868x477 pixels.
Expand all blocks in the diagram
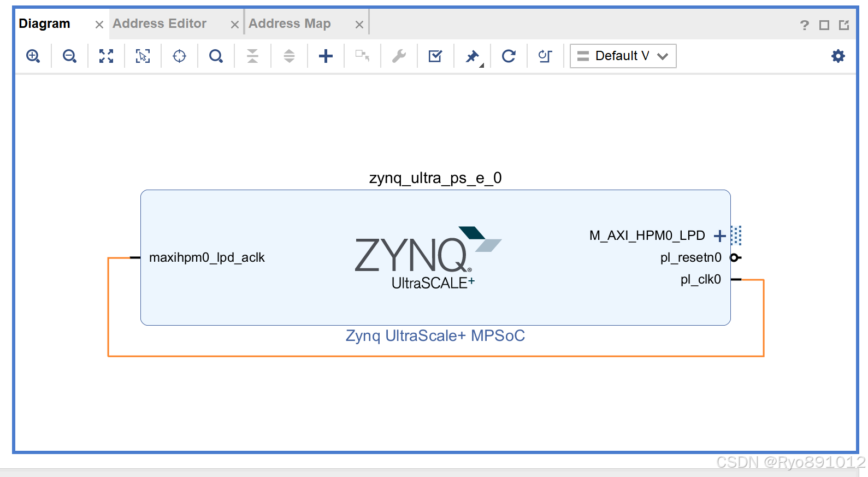pos(289,56)
